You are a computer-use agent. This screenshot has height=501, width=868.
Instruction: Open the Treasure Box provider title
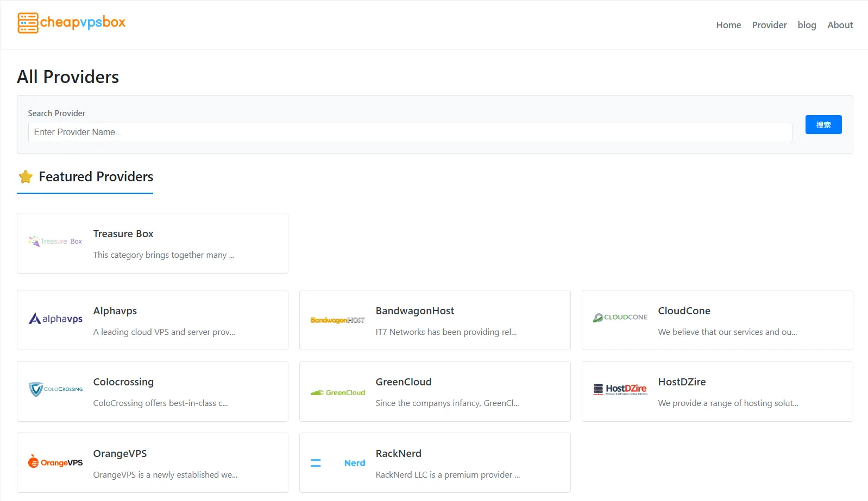[123, 234]
